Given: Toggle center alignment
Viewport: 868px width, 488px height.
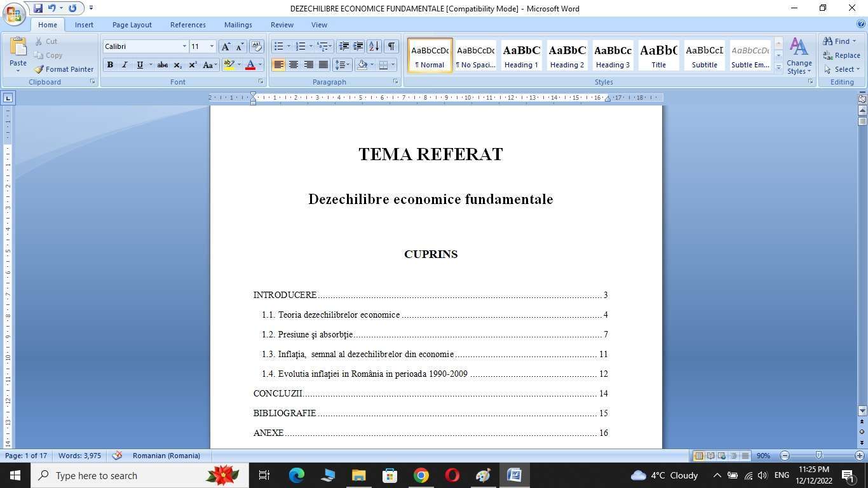Looking at the screenshot, I should 294,65.
